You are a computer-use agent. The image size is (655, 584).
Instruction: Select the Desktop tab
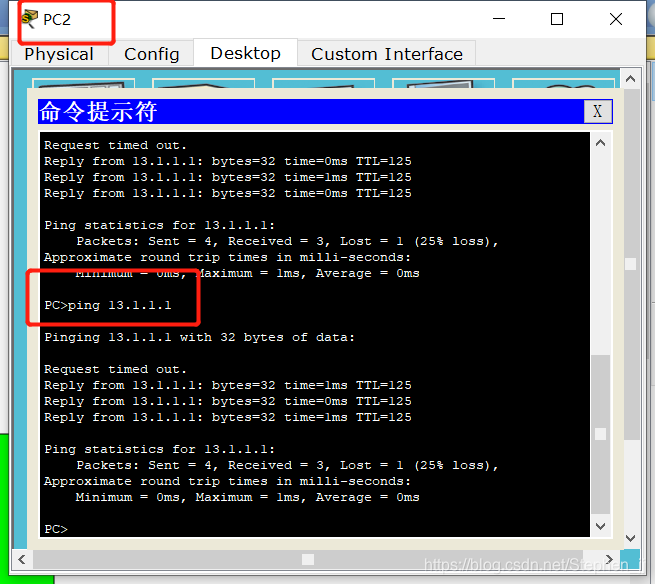246,53
